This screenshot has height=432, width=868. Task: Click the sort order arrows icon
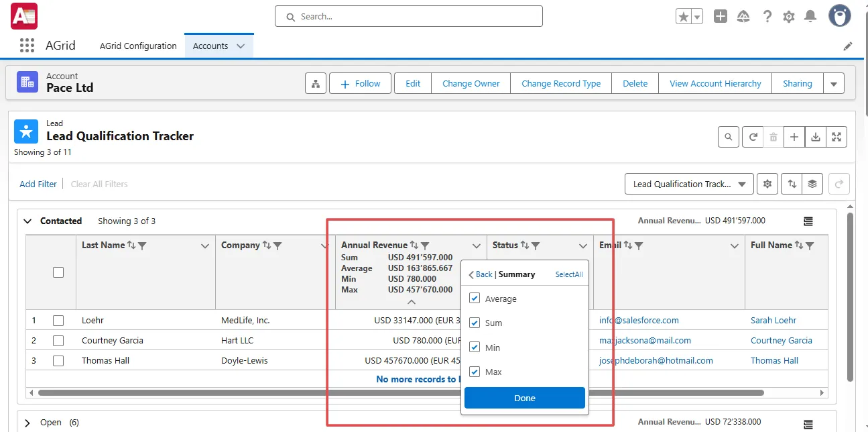pyautogui.click(x=792, y=184)
